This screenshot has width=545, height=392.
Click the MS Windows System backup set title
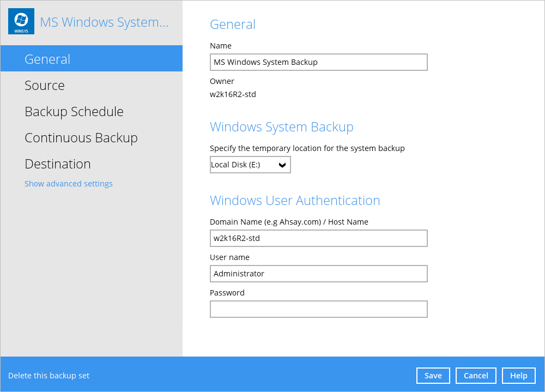(104, 22)
